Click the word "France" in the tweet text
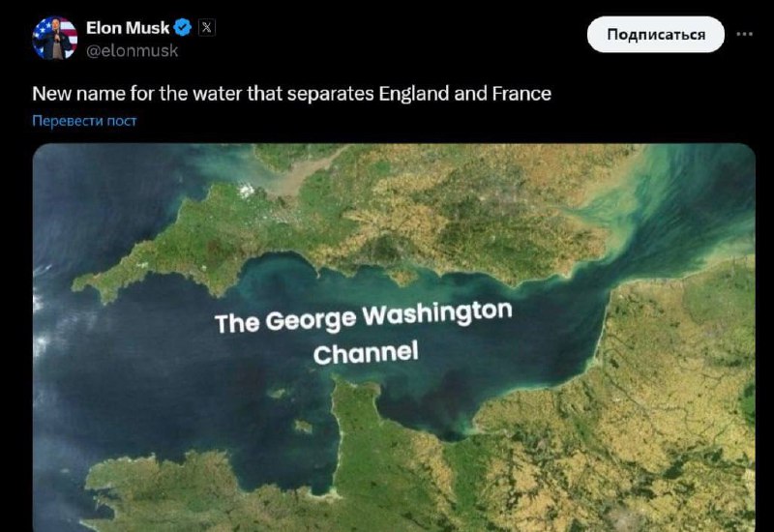 [x=521, y=94]
